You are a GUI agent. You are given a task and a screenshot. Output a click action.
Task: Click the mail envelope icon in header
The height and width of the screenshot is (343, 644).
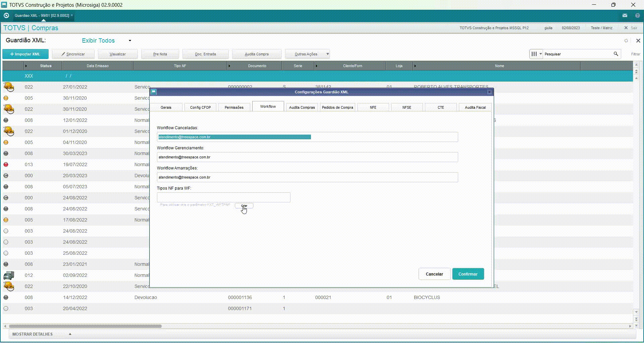625,15
